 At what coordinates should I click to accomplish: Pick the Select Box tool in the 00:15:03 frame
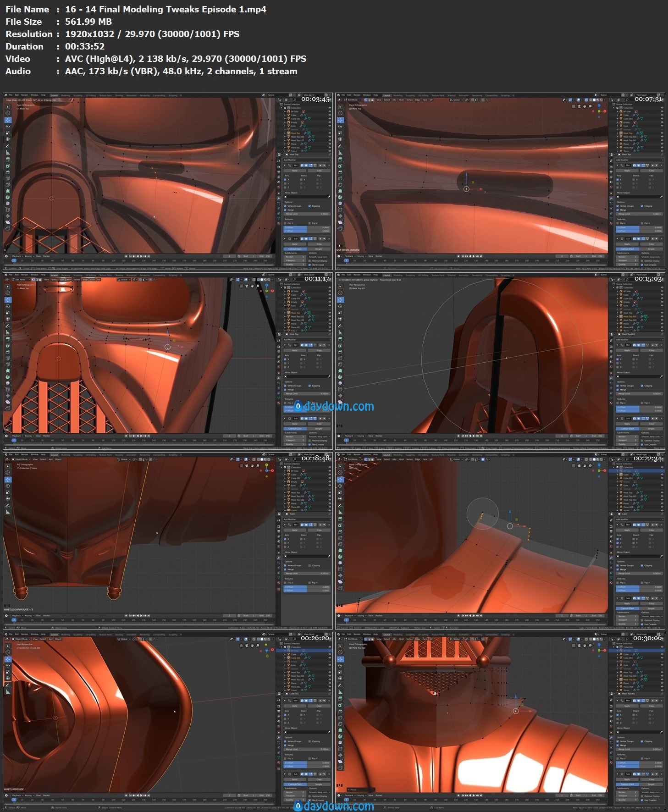click(340, 287)
